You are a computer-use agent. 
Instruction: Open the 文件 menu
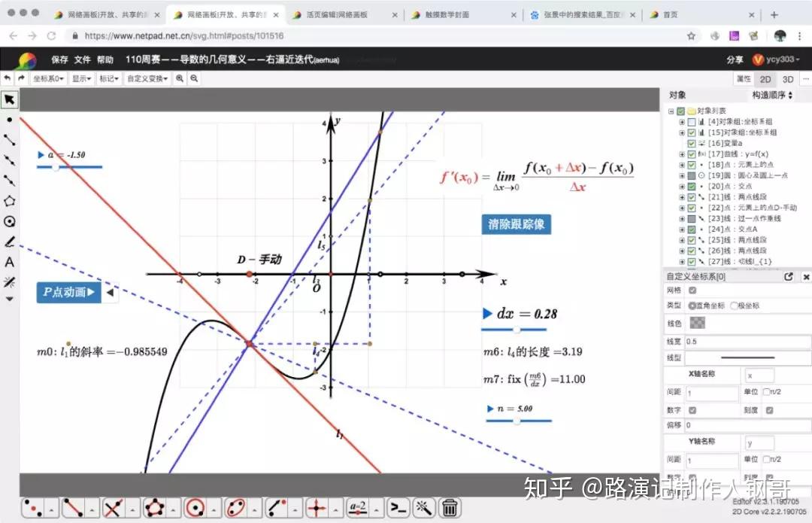[x=82, y=60]
